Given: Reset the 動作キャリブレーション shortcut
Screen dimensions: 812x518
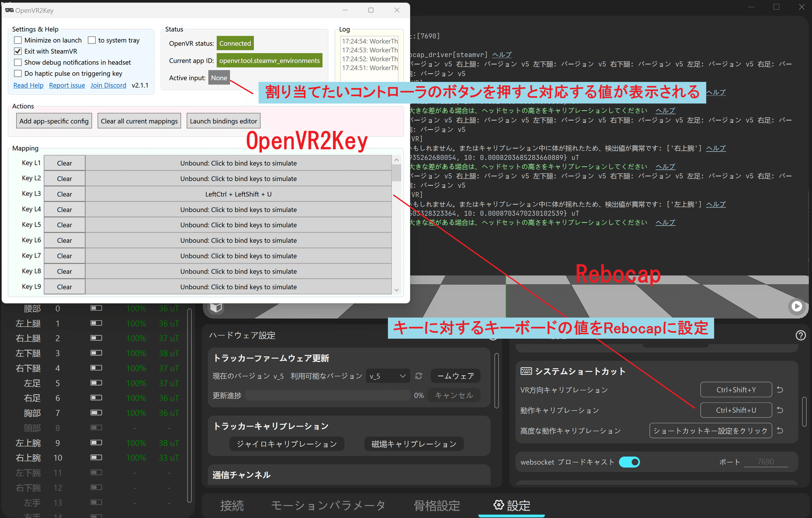Looking at the screenshot, I should 780,410.
